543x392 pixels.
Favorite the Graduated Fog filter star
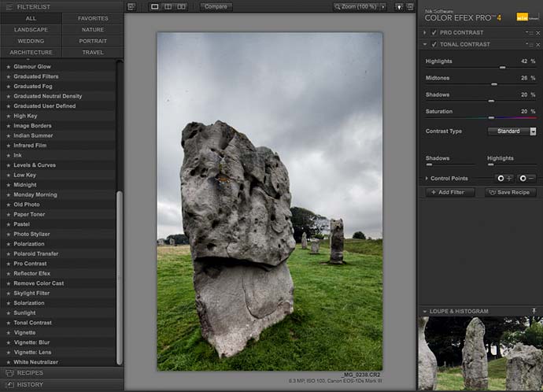pos(9,87)
